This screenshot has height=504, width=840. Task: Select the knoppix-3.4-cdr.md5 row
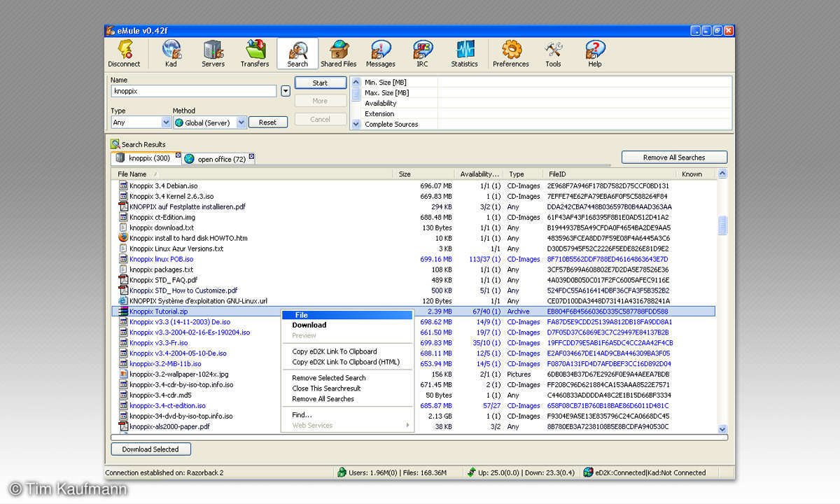click(414, 395)
